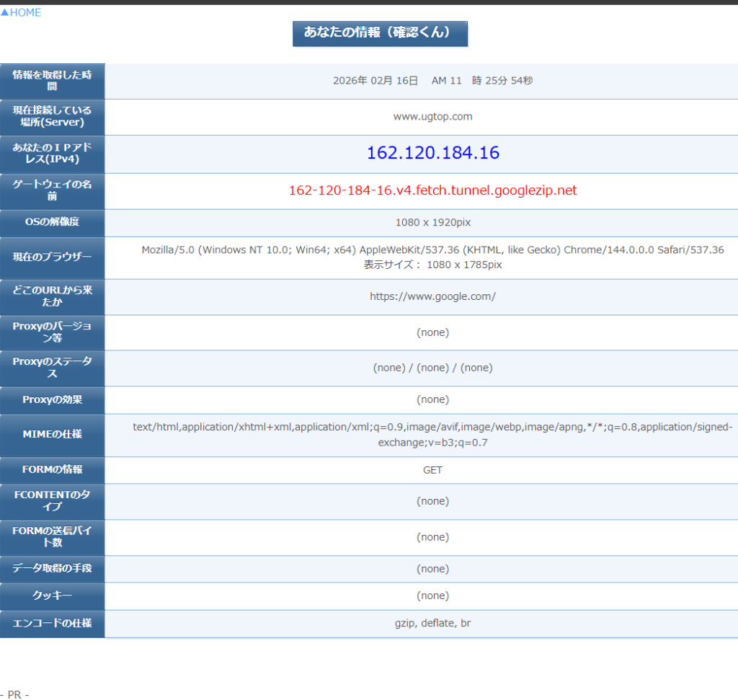
Task: Click the Mozilla/5.0 user agent string
Action: (432, 249)
